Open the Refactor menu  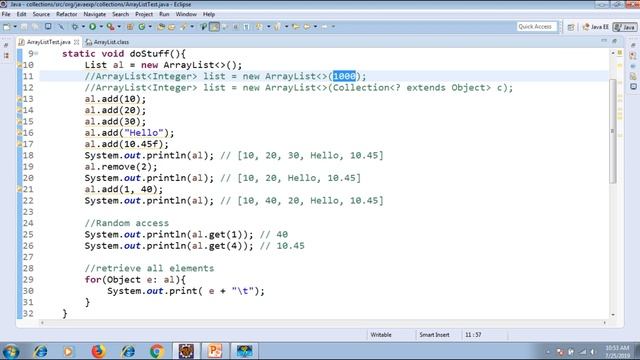pyautogui.click(x=67, y=14)
